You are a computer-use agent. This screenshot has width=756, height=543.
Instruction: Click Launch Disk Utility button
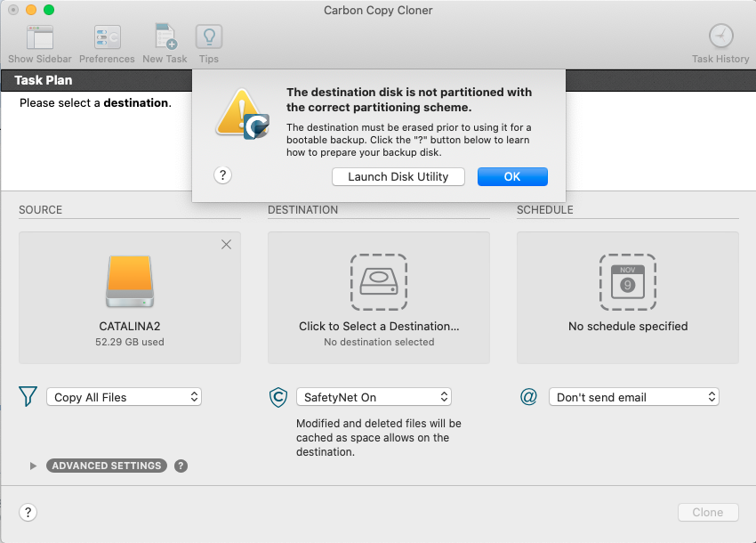(x=398, y=176)
